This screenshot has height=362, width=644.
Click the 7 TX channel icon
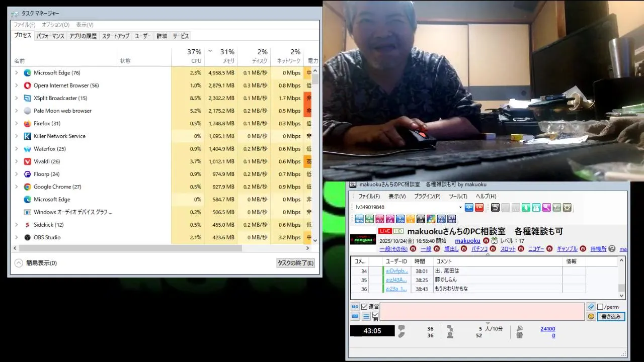411,219
